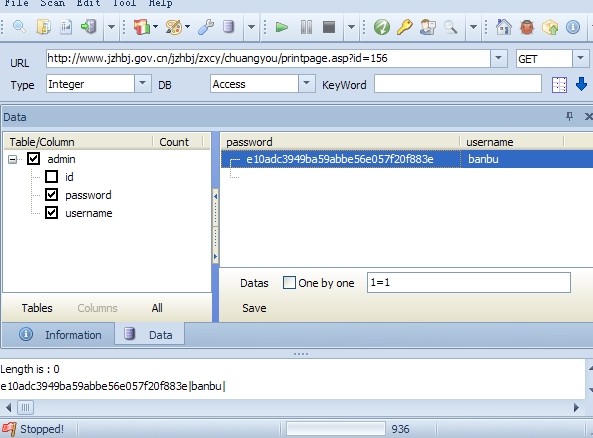Screen dimensions: 593x438
Task: Click the Save button
Action: click(x=254, y=308)
